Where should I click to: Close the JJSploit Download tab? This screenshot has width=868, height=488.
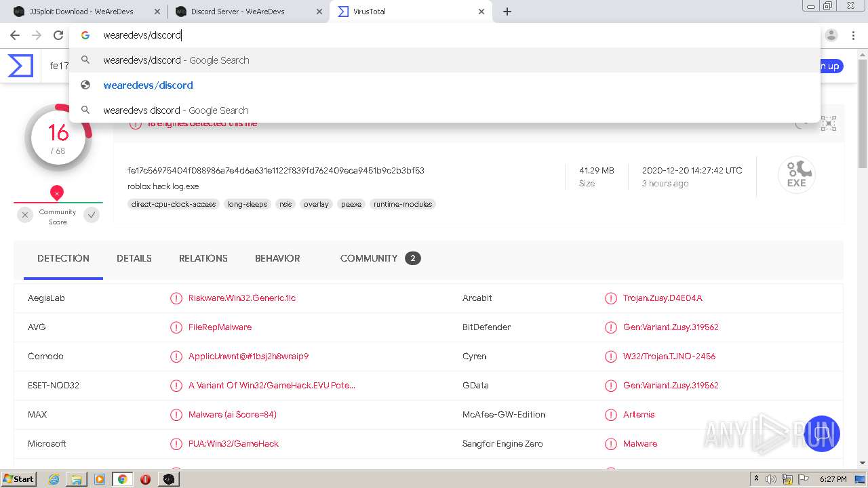click(x=157, y=12)
